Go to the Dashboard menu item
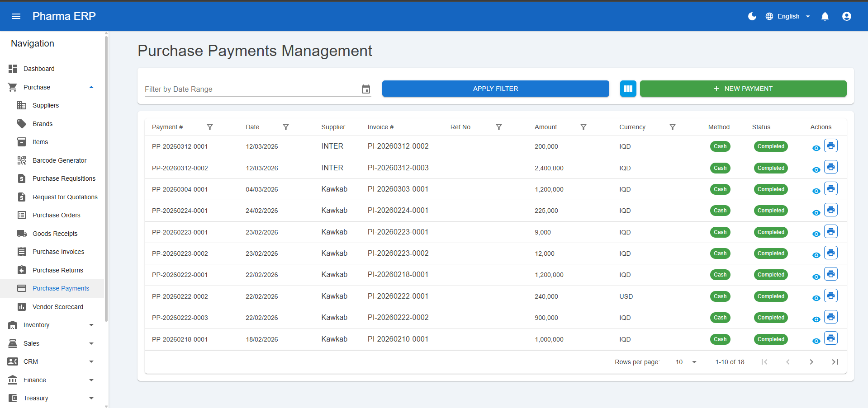This screenshot has width=868, height=408. click(x=39, y=68)
